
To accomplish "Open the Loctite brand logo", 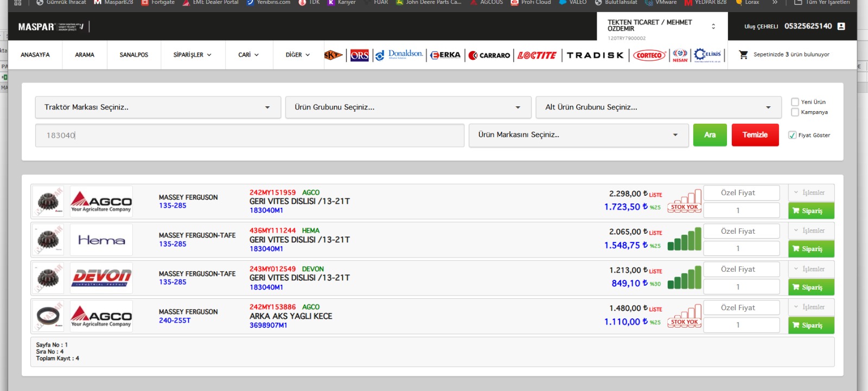I will tap(537, 55).
